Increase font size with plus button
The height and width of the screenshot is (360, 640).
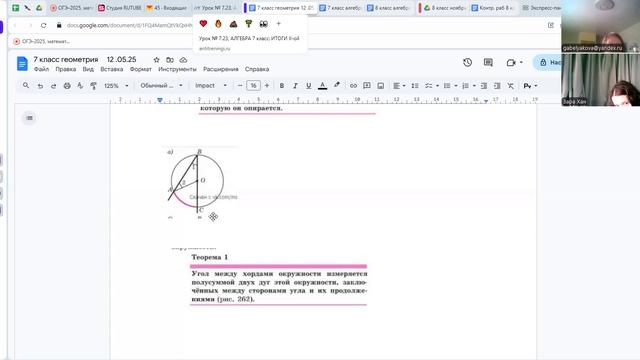pos(267,86)
